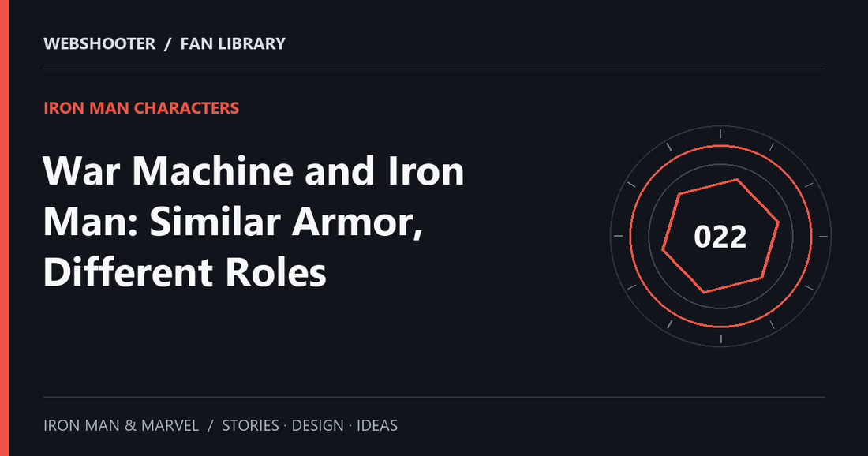Click the red polygon radar emblem

pos(720,237)
